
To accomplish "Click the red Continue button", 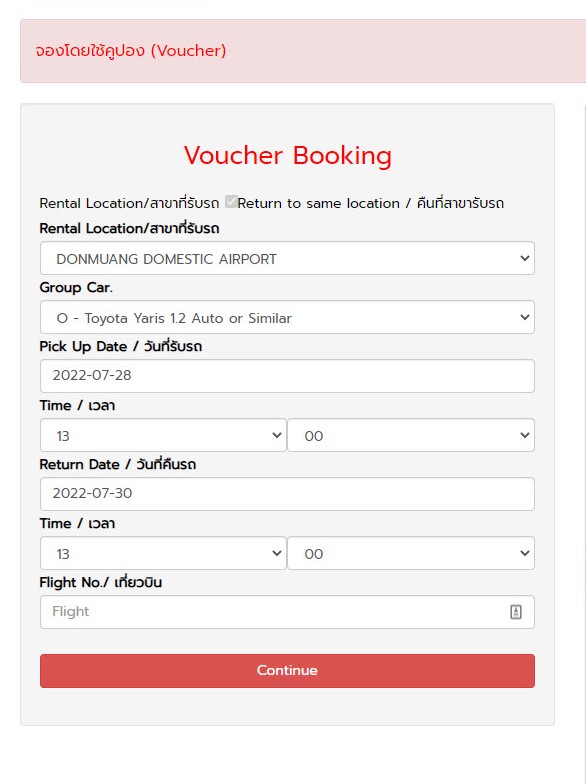I will pyautogui.click(x=287, y=670).
